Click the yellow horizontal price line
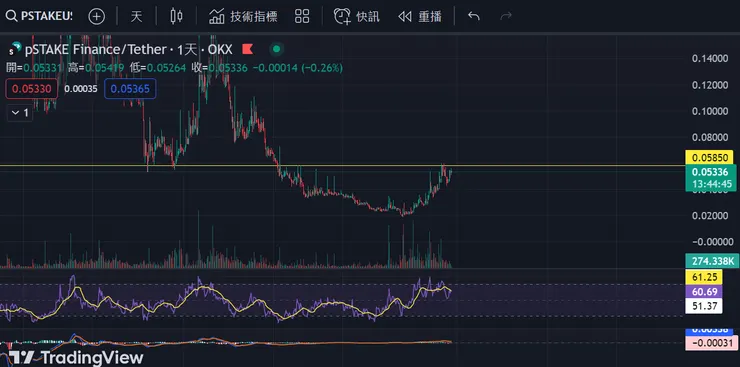Screen dimensions: 740x367 (342, 166)
